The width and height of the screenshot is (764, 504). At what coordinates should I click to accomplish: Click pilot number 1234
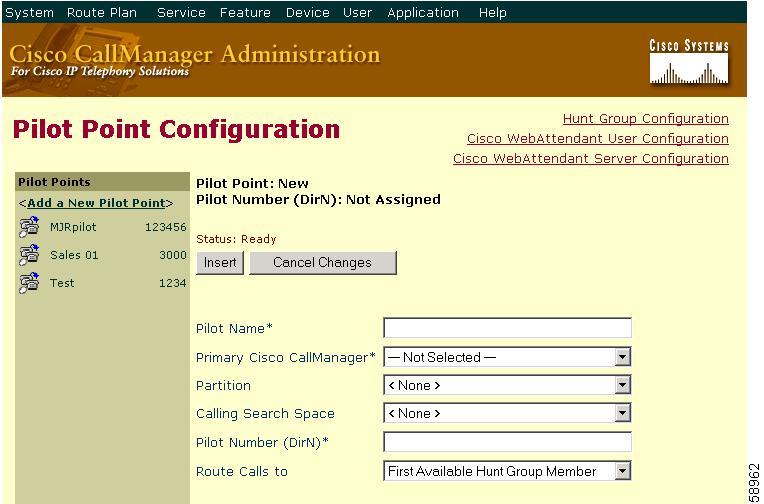[x=173, y=283]
